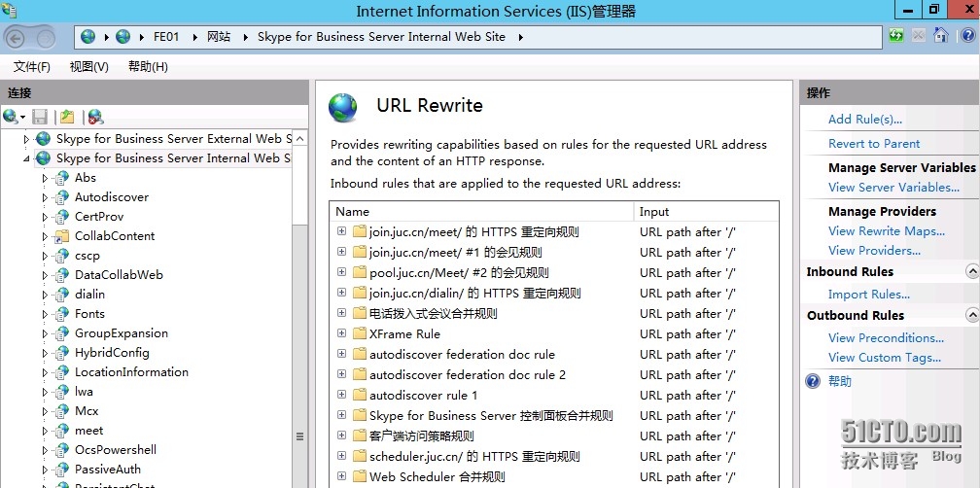Open View Rewrite Maps... link
The height and width of the screenshot is (488, 980).
(887, 231)
